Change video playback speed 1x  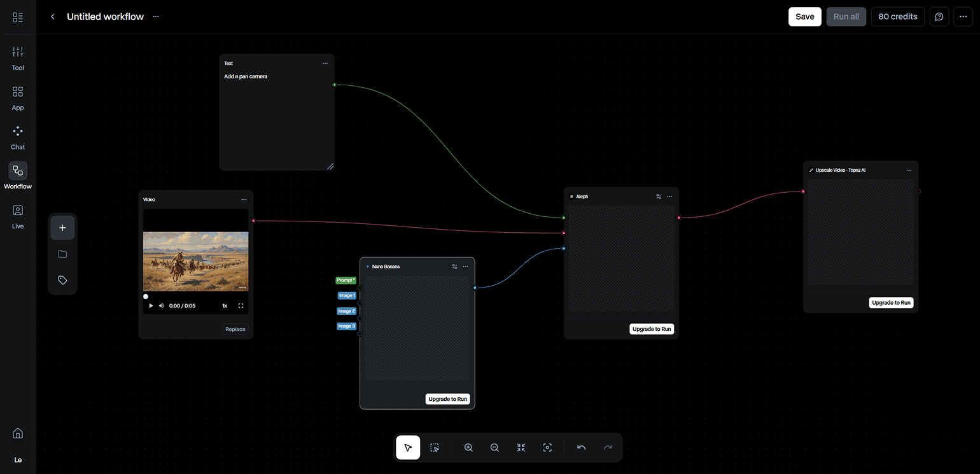pyautogui.click(x=225, y=306)
